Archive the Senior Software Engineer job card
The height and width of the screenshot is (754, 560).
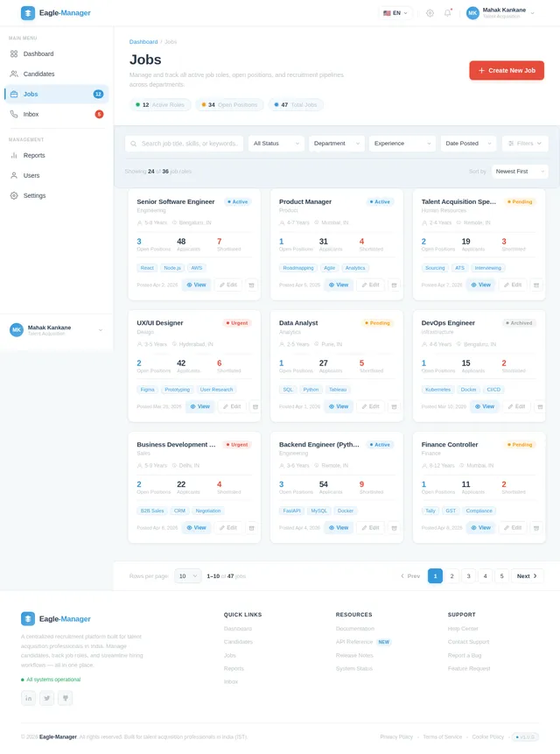[x=251, y=285]
